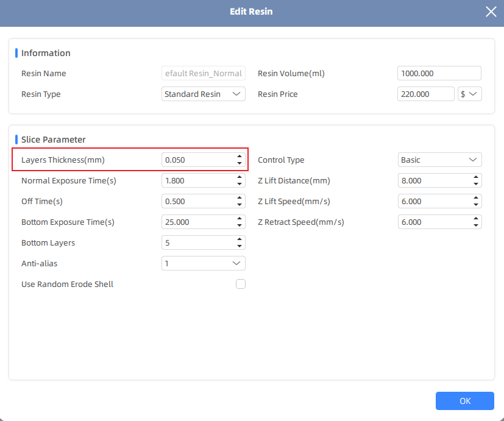Decrease Off Time with down arrow
The height and width of the screenshot is (421, 504).
240,205
